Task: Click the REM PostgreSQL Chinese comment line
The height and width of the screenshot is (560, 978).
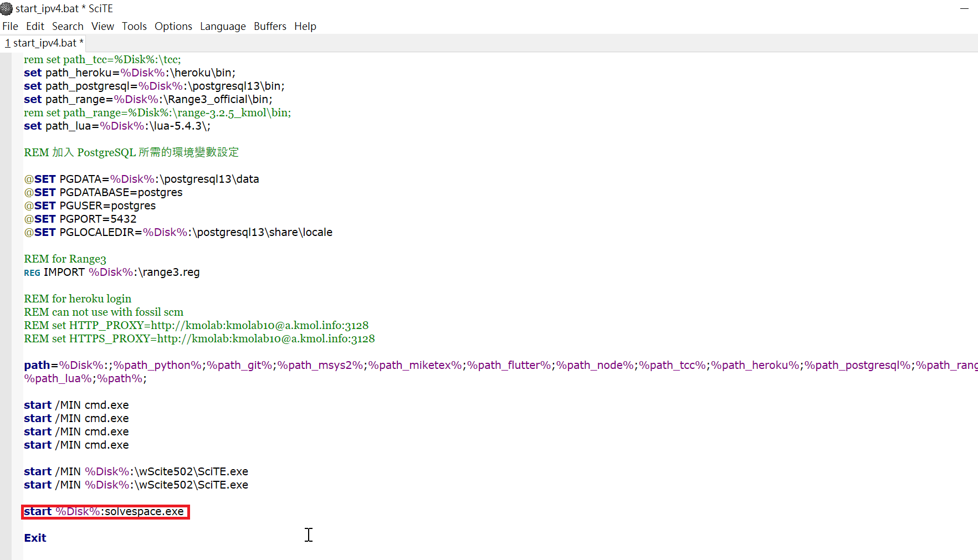Action: tap(131, 152)
